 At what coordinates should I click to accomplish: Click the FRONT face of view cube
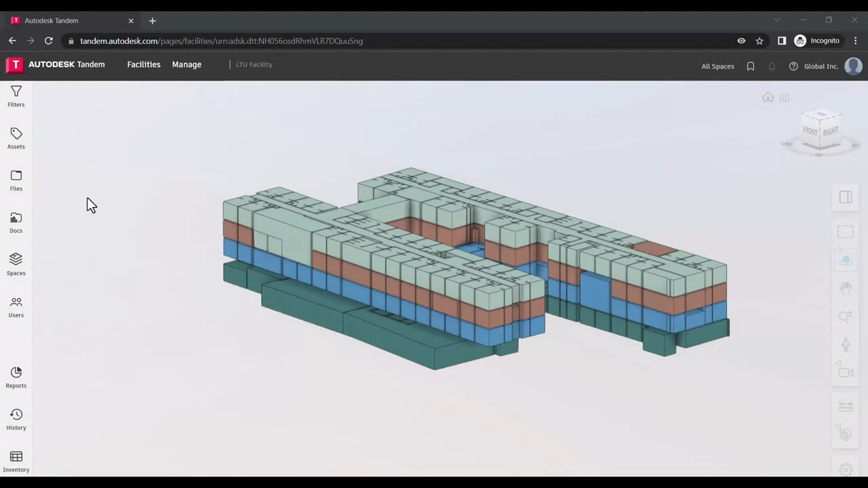click(810, 131)
